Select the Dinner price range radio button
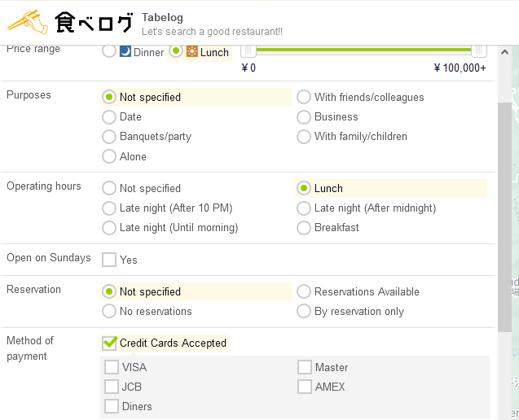The height and width of the screenshot is (420, 519). pyautogui.click(x=109, y=51)
